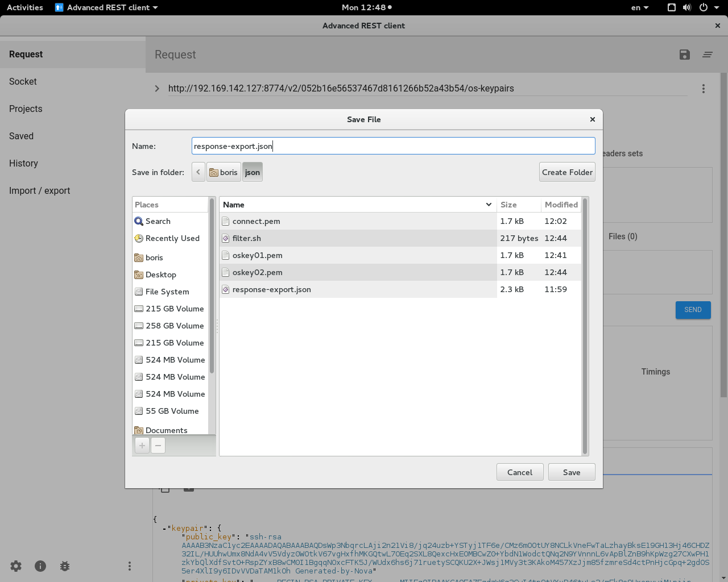Open the Activities overview
The width and height of the screenshot is (728, 582).
[25, 7]
